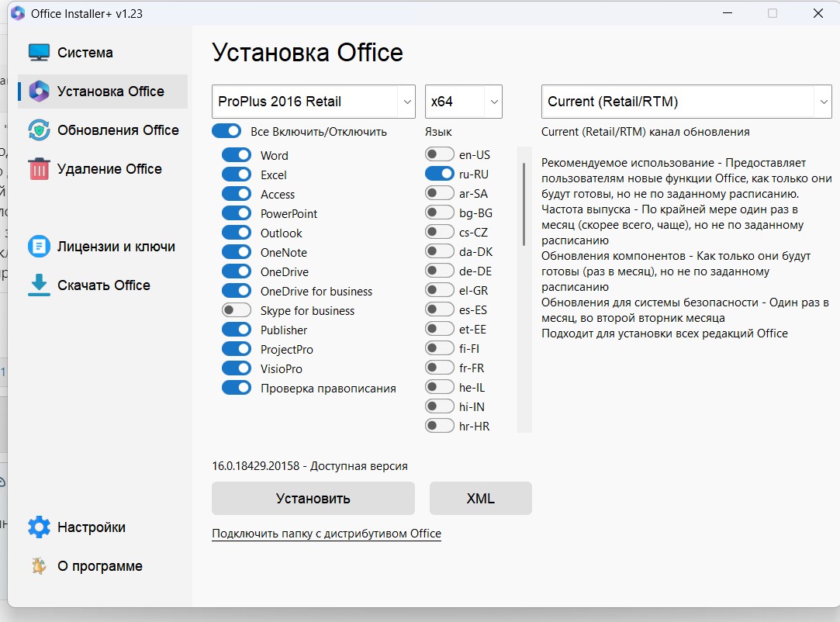Screen dimensions: 840x622
Task: Click the Настройки gear icon
Action: (39, 527)
